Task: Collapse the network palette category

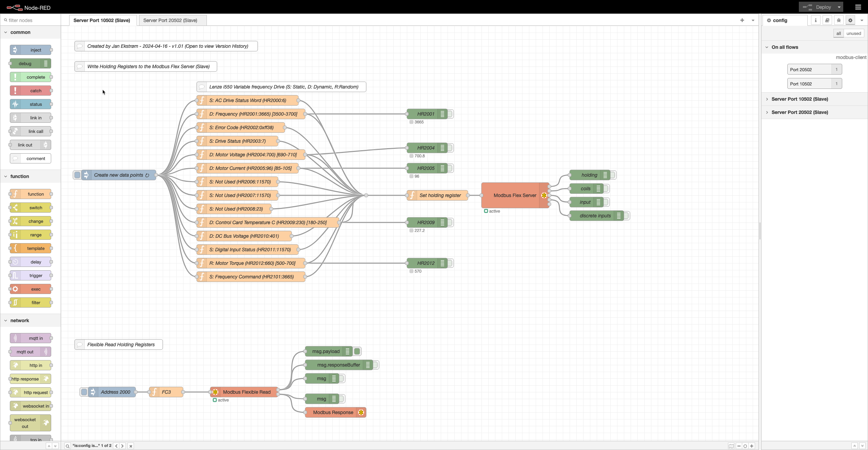Action: coord(31,320)
